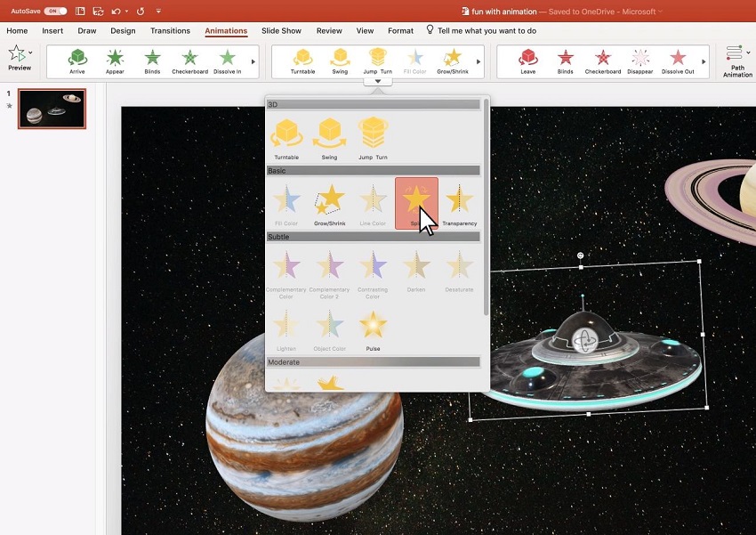
Task: Select the Spin emphasis effect in the gallery
Action: tap(416, 202)
